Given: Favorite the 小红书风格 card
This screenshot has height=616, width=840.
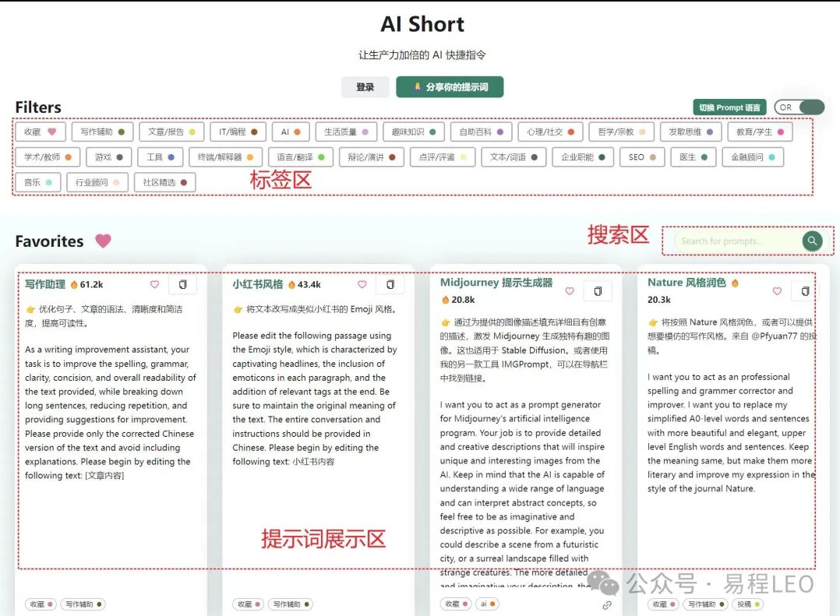Looking at the screenshot, I should (x=362, y=285).
